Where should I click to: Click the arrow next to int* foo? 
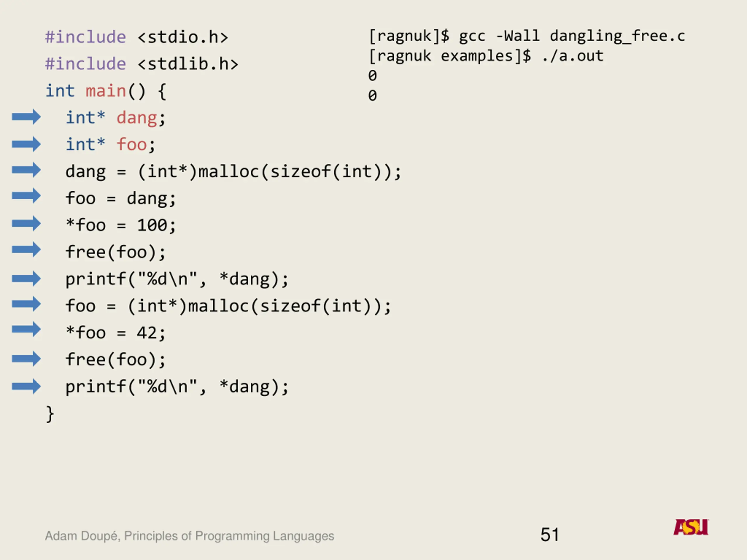point(26,144)
